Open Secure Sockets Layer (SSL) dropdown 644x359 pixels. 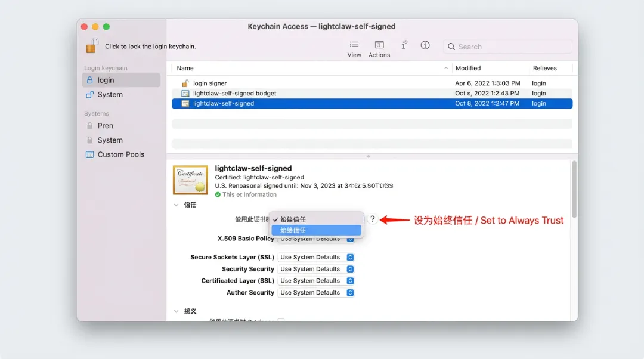click(316, 257)
